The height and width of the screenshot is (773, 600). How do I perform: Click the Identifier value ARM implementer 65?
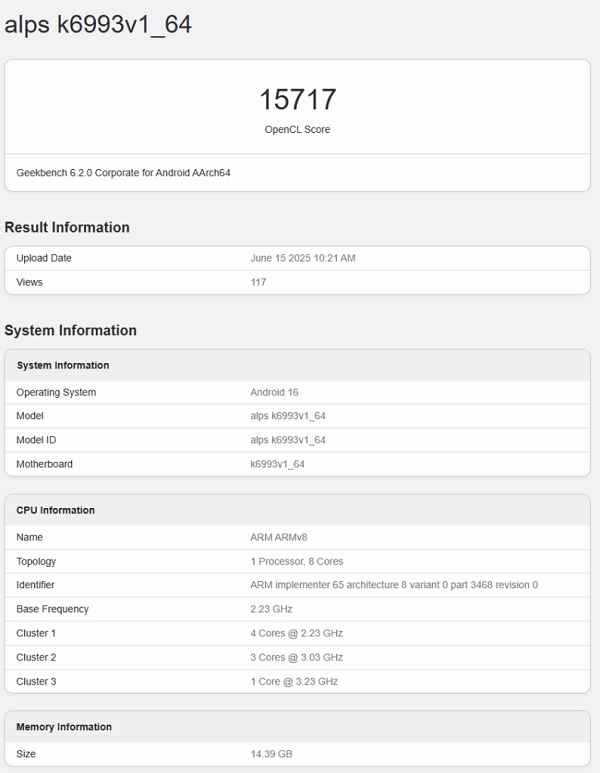pos(393,585)
